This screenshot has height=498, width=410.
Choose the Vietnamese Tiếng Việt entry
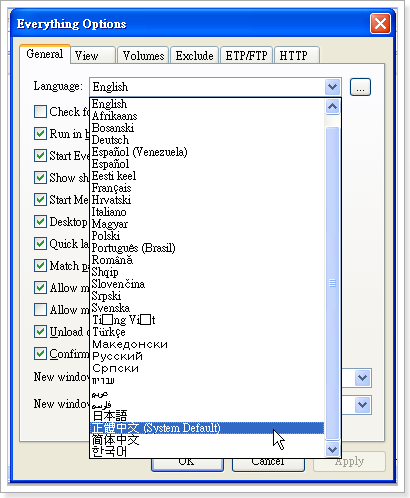pos(207,320)
